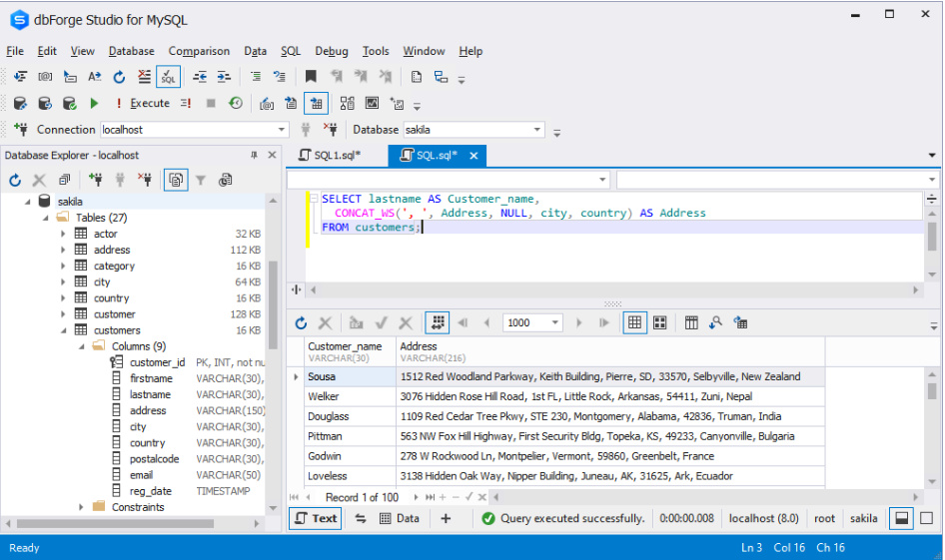This screenshot has height=560, width=945.
Task: Collapse the customers table node
Action: click(x=63, y=330)
